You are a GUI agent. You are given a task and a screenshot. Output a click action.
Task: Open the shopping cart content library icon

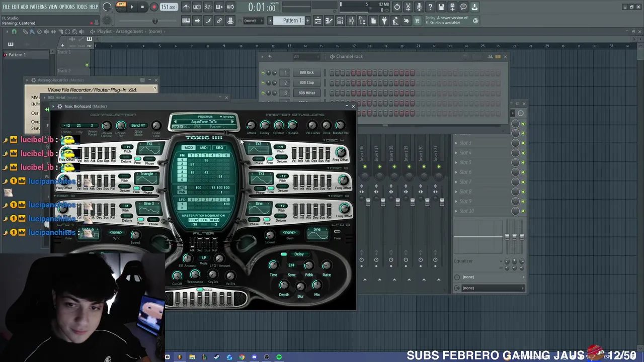[417, 21]
